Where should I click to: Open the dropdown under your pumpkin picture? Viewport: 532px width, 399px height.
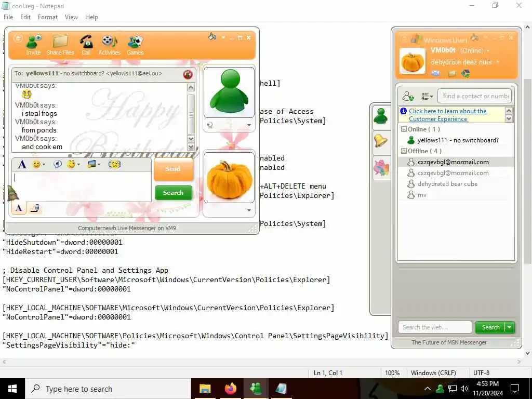pyautogui.click(x=249, y=210)
